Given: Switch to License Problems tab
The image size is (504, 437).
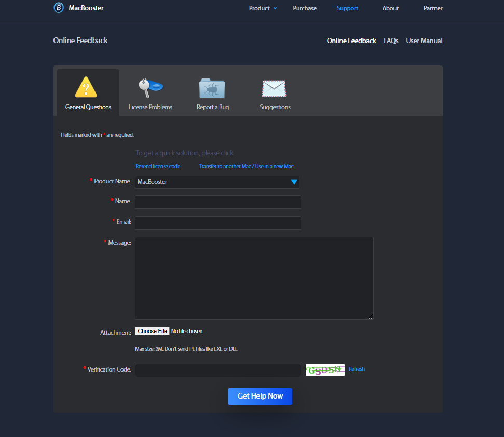Looking at the screenshot, I should click(x=151, y=92).
